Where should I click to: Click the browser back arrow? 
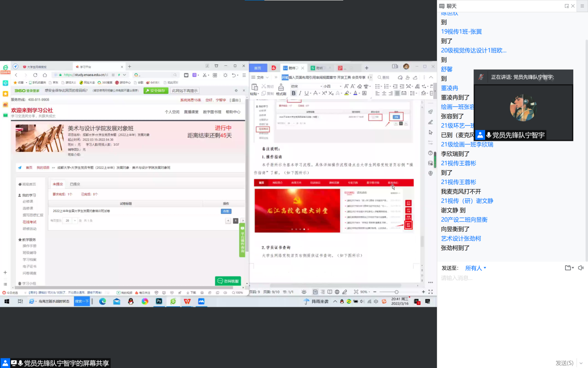(16, 75)
